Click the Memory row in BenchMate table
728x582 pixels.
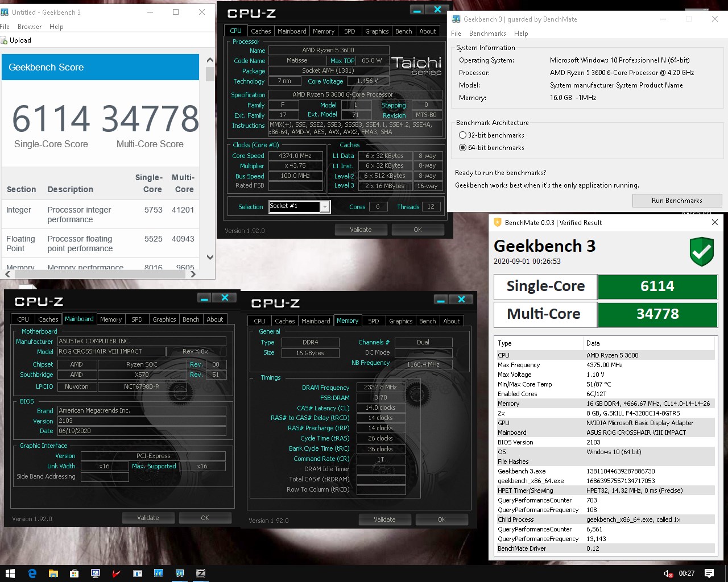pos(606,404)
